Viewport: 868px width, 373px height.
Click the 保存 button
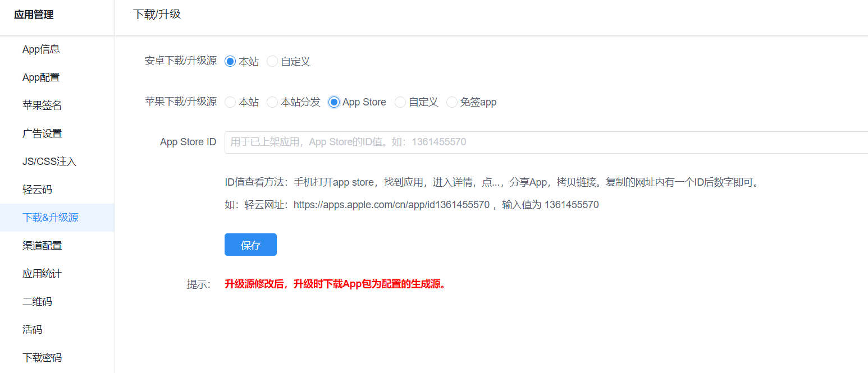pos(250,245)
